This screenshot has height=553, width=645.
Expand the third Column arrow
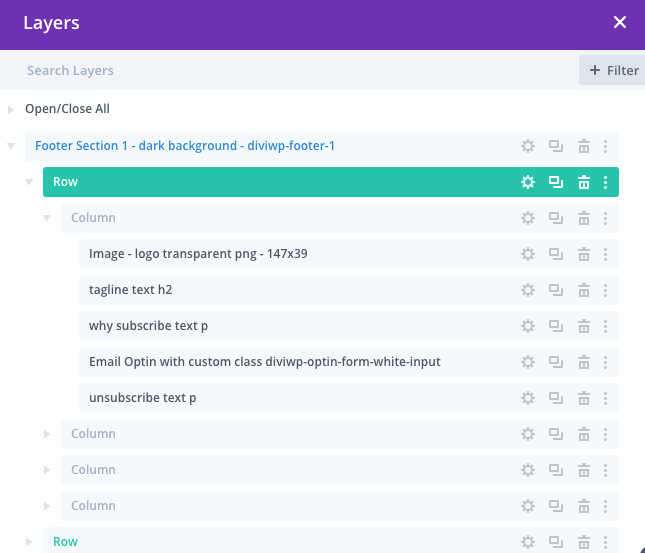pos(47,470)
